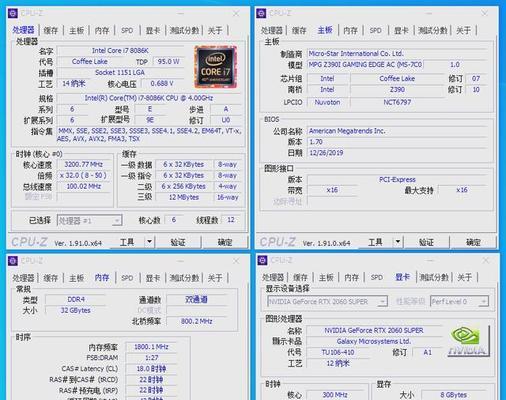Click the Socket 1151 LGA value

tap(120, 73)
